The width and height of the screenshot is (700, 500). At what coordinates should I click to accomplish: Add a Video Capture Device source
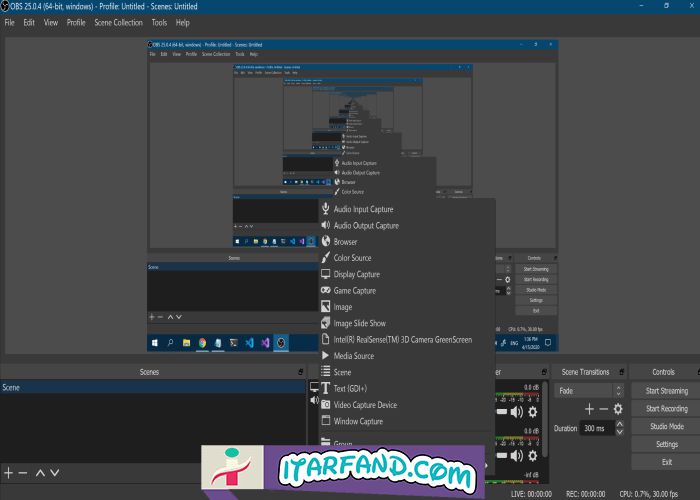click(x=365, y=405)
